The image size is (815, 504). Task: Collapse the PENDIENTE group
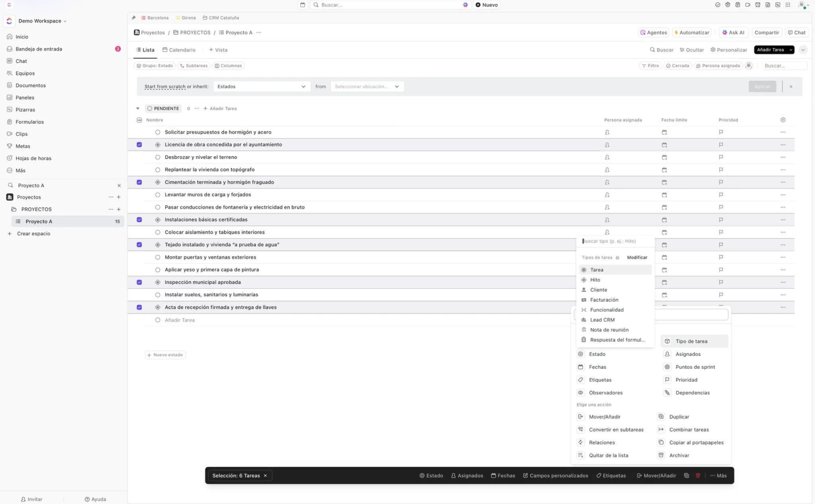tap(138, 109)
